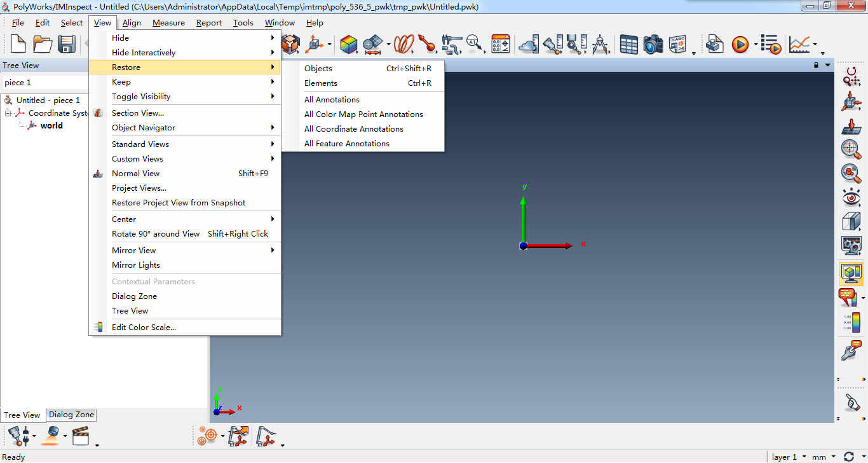Open the Measure menu
Screen dimensions: 868x463
(x=168, y=23)
